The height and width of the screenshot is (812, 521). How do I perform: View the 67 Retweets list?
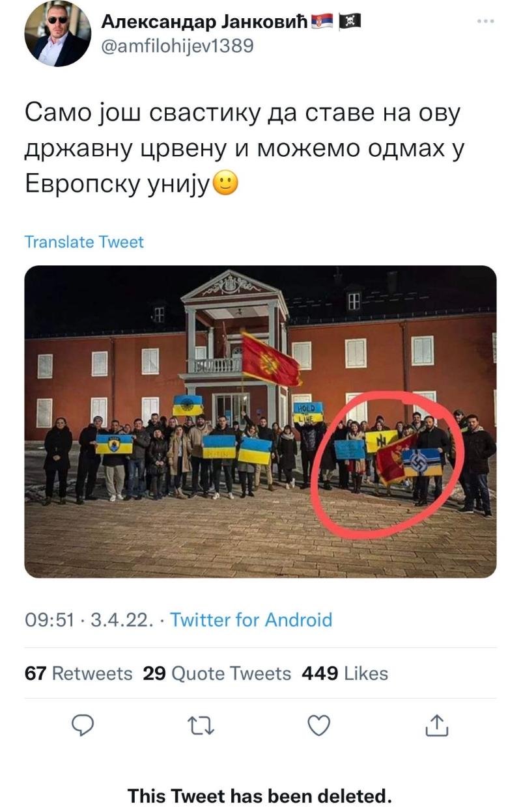click(78, 673)
